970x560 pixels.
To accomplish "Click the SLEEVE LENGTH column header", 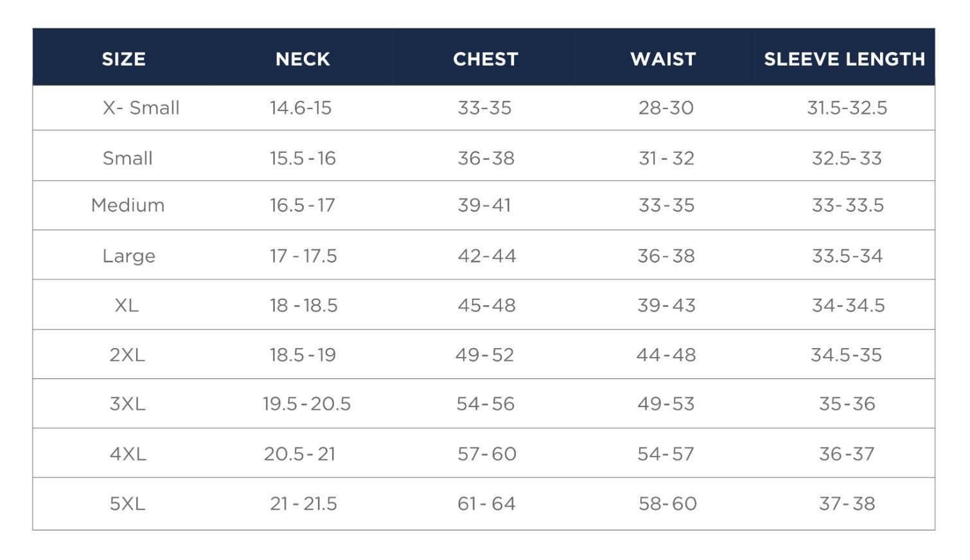I will coord(844,59).
